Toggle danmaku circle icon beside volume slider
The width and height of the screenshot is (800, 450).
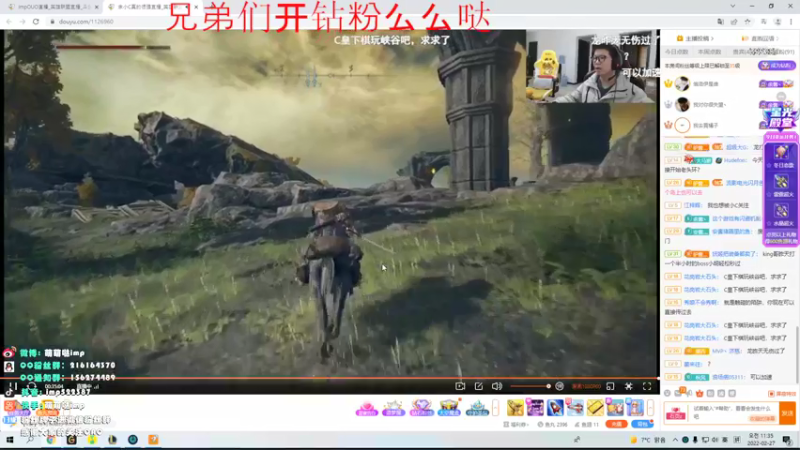[560, 386]
